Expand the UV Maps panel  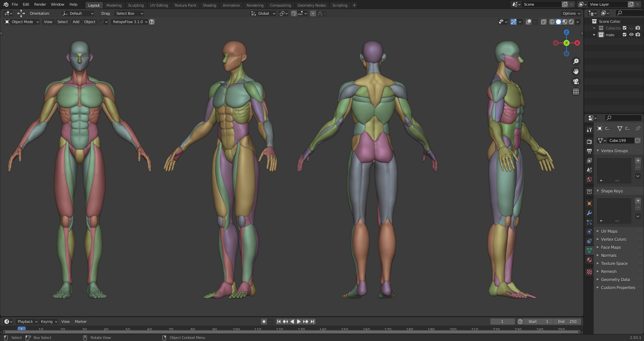597,231
